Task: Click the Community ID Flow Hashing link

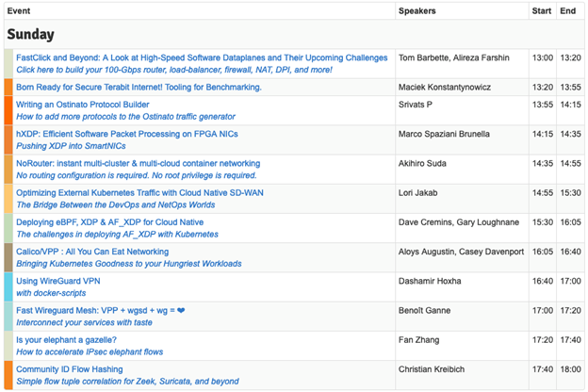Action: click(x=70, y=368)
